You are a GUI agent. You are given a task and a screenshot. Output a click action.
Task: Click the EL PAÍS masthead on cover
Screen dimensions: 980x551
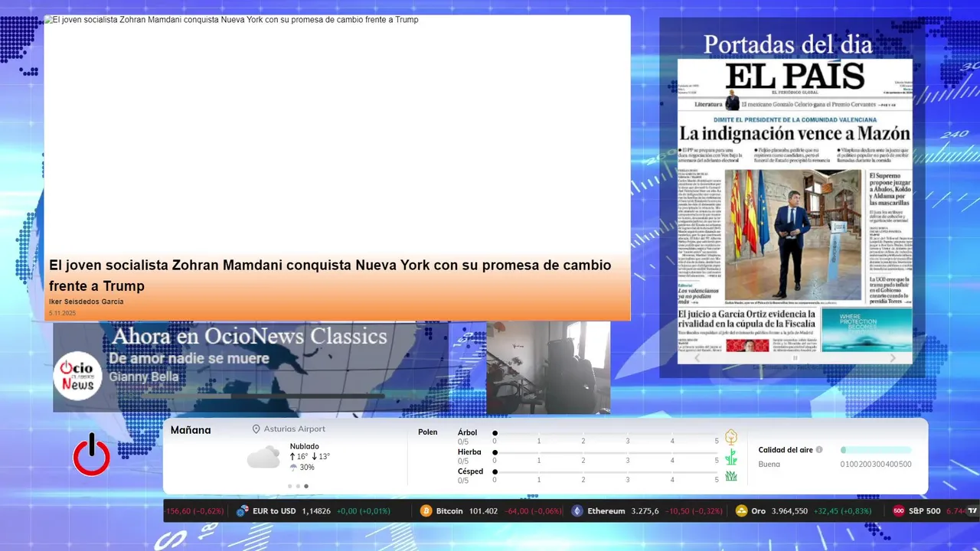[x=795, y=76]
